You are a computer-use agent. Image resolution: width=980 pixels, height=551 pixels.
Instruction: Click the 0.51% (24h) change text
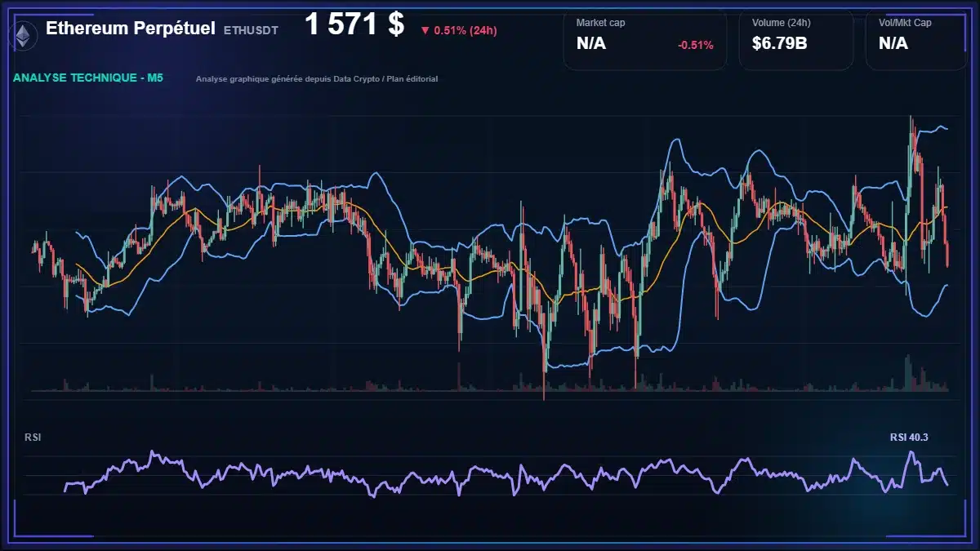point(465,30)
